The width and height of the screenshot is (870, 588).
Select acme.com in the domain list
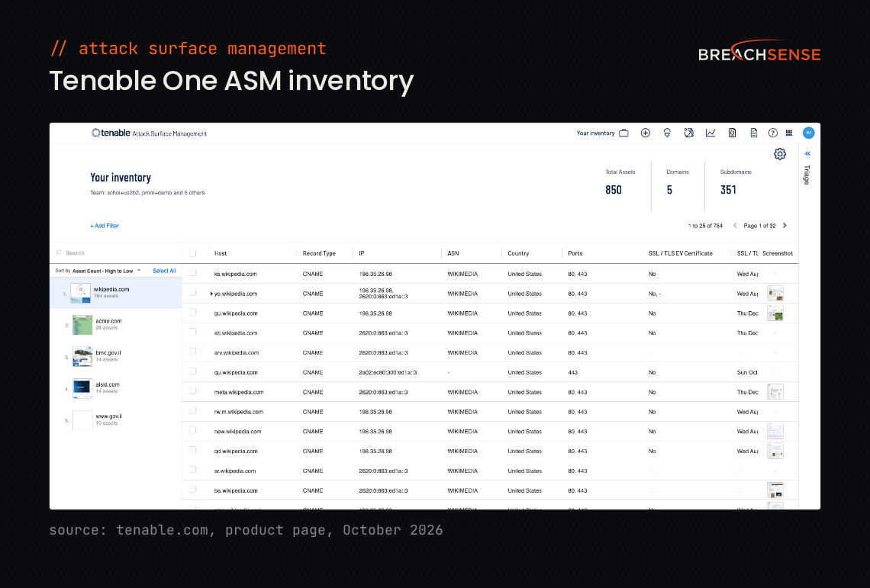116,325
